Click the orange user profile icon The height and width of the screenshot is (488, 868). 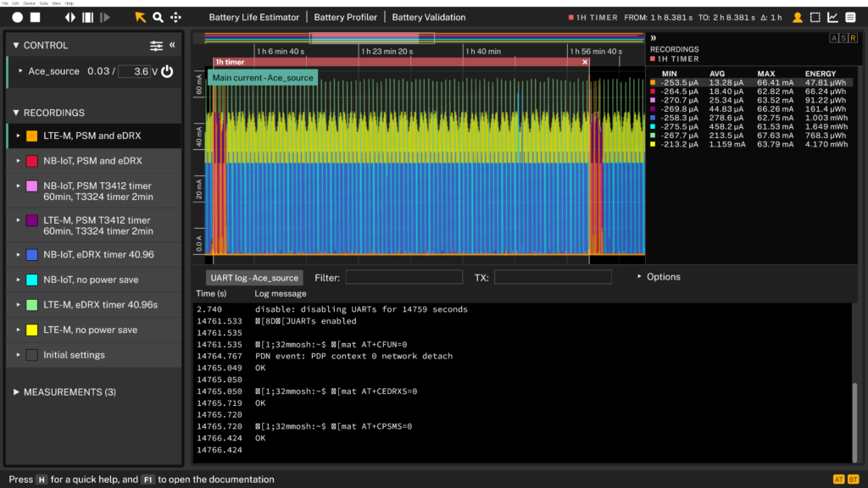(x=797, y=17)
